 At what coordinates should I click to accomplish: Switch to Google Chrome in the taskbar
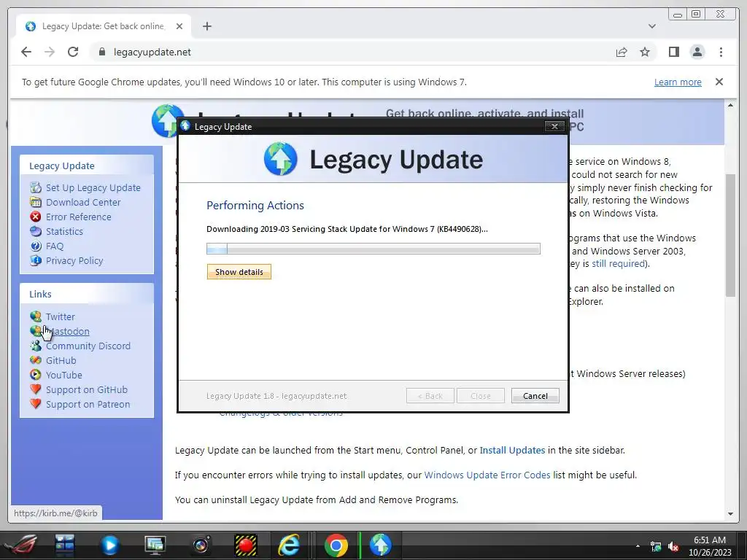(336, 545)
